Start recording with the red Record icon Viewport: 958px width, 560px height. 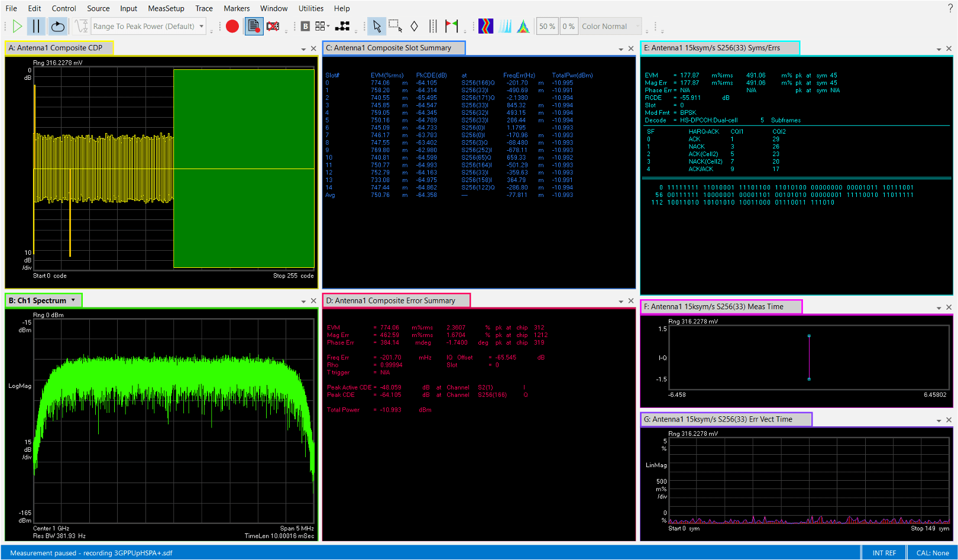(232, 26)
